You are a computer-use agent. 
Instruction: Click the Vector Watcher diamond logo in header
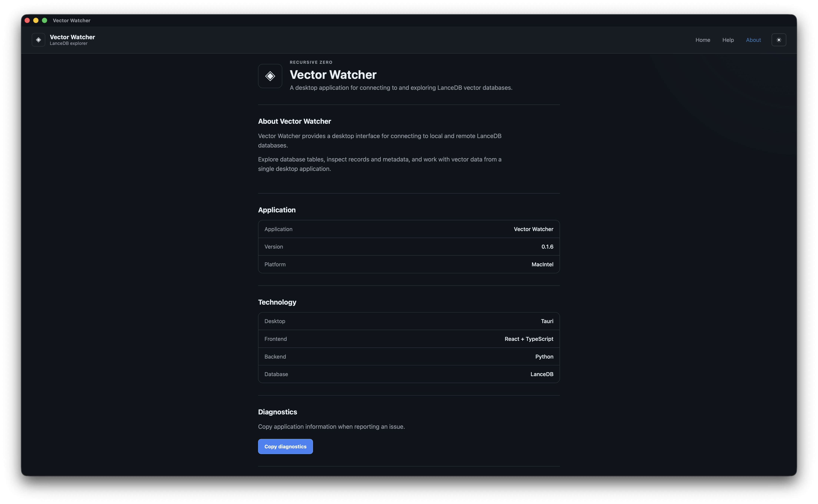pos(38,40)
